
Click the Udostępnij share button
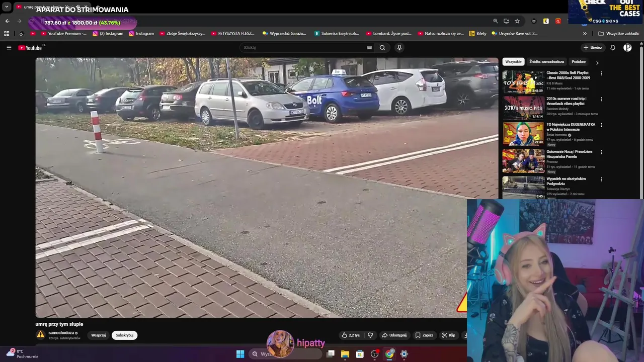[x=394, y=335]
